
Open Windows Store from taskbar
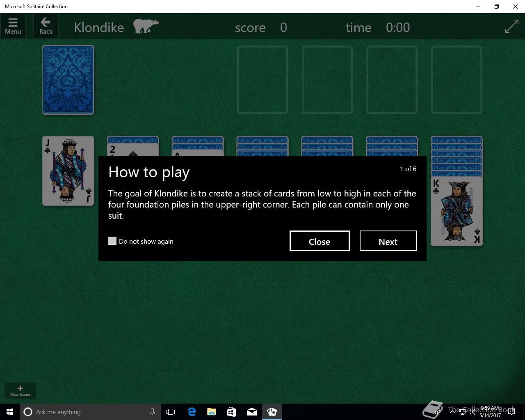point(232,412)
